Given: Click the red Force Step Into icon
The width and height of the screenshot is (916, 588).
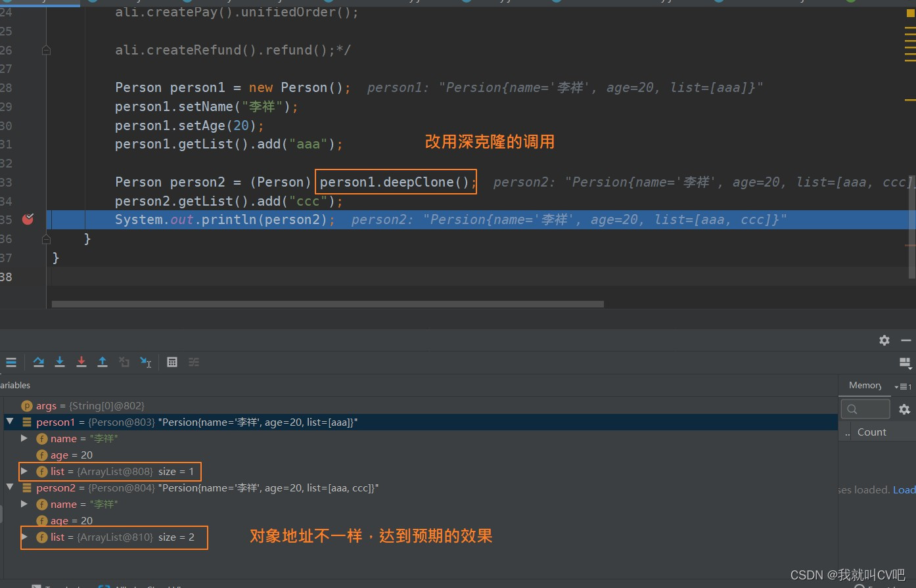Looking at the screenshot, I should [x=81, y=362].
